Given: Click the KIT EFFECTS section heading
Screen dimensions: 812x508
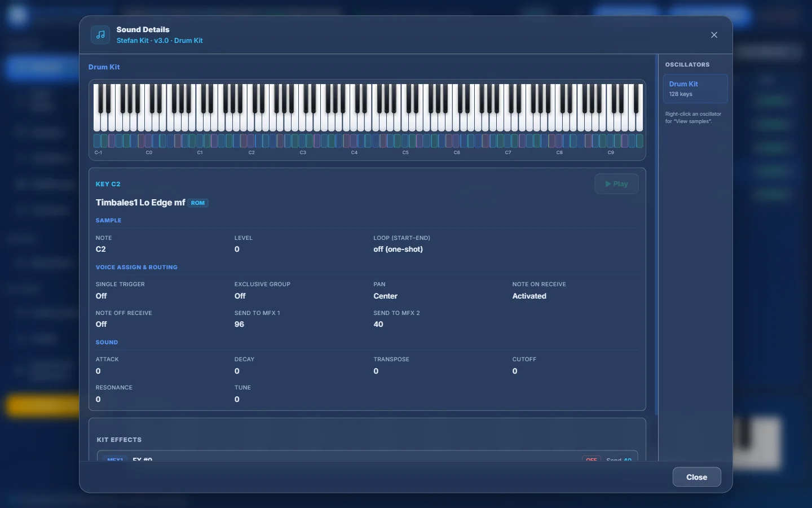Looking at the screenshot, I should (x=119, y=440).
